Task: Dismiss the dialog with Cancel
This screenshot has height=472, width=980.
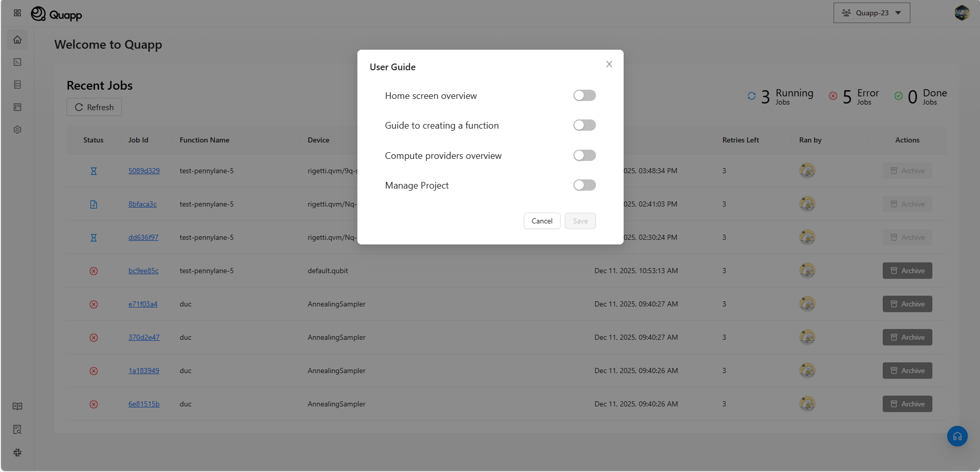Action: [x=542, y=220]
